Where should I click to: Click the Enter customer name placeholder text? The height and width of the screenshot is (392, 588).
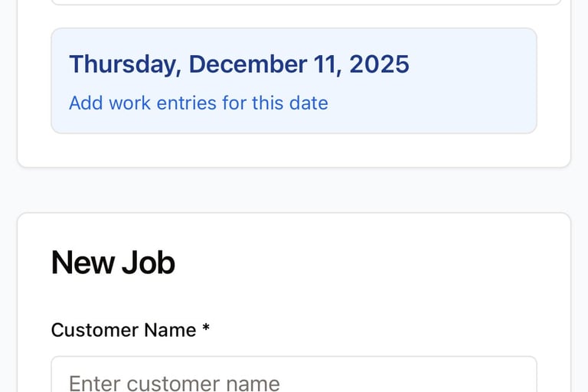point(175,382)
